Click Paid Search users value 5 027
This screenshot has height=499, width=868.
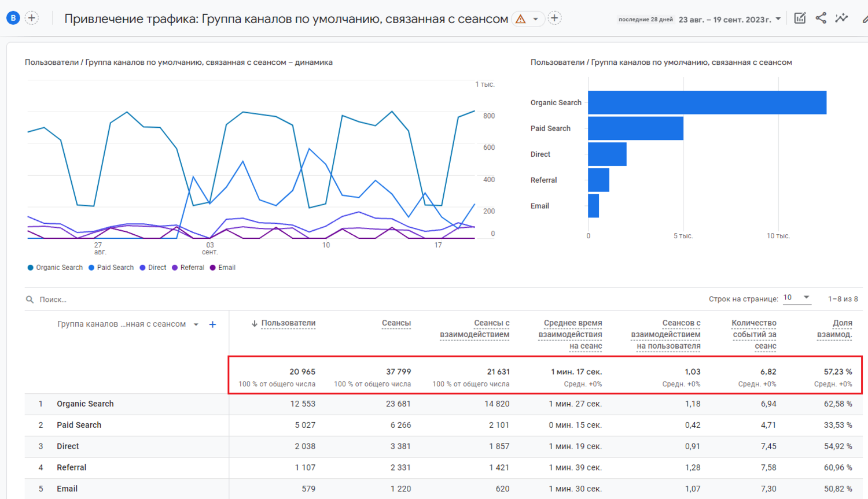(x=305, y=425)
